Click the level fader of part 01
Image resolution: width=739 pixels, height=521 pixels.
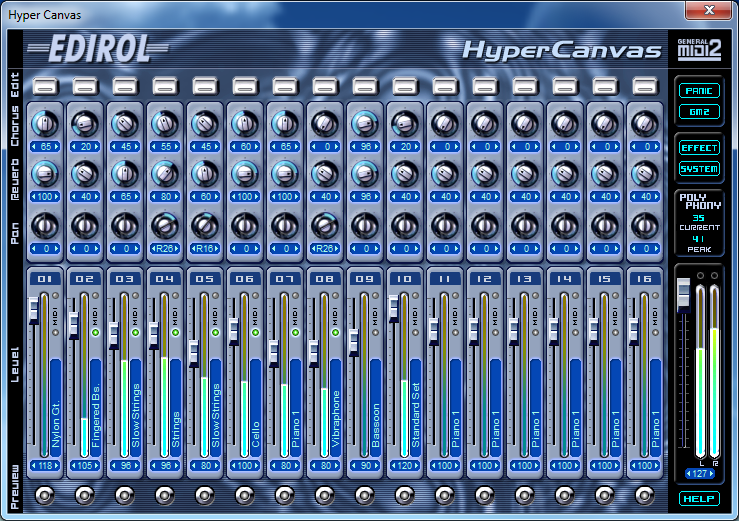tap(33, 310)
